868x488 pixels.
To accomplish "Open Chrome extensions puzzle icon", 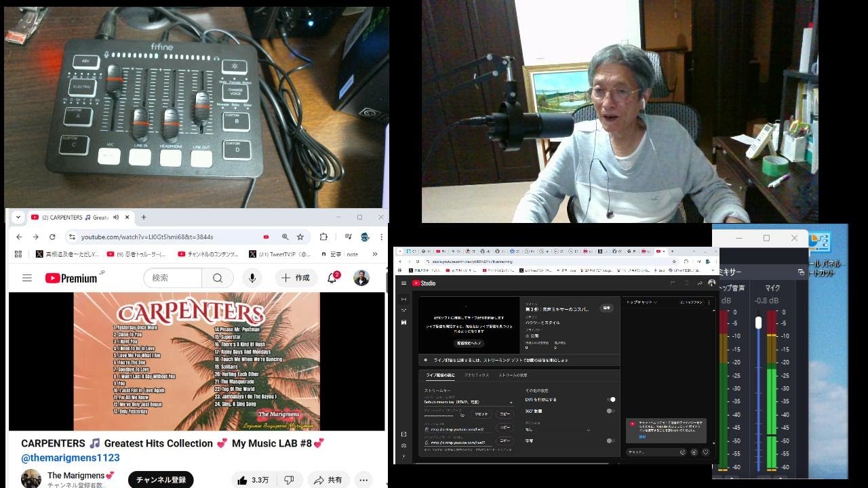I will (x=323, y=237).
